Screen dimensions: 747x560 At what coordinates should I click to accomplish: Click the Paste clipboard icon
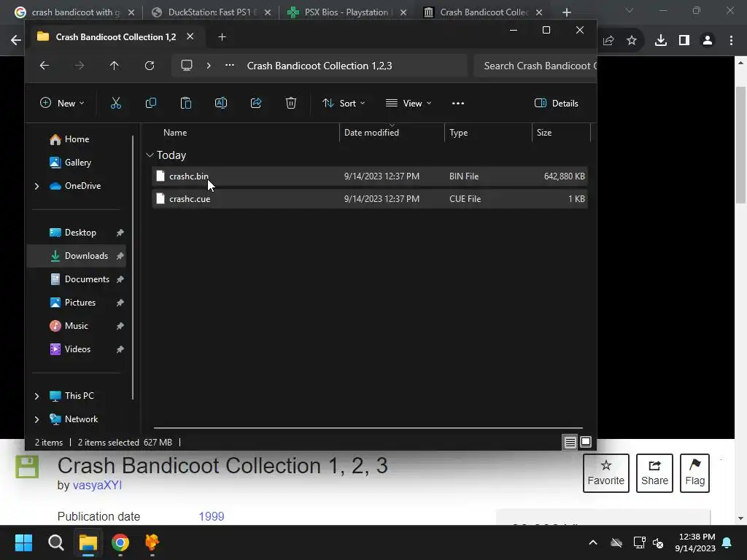point(186,103)
